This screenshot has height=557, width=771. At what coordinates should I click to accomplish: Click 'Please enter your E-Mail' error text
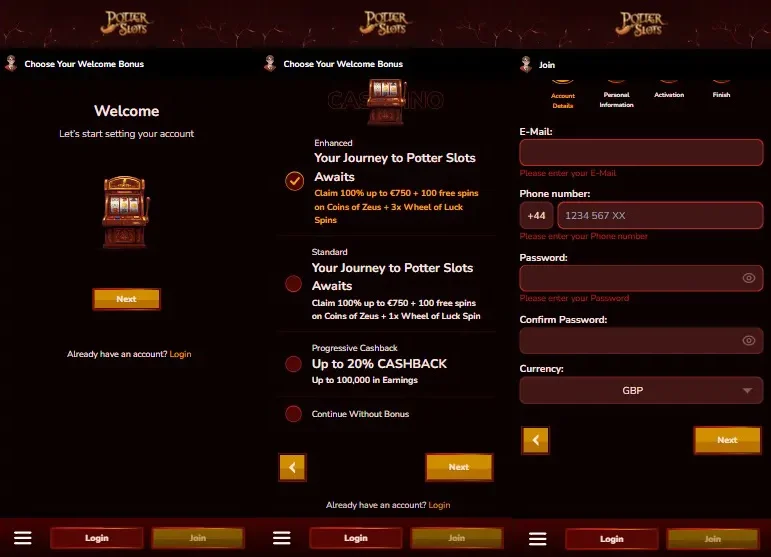(568, 173)
